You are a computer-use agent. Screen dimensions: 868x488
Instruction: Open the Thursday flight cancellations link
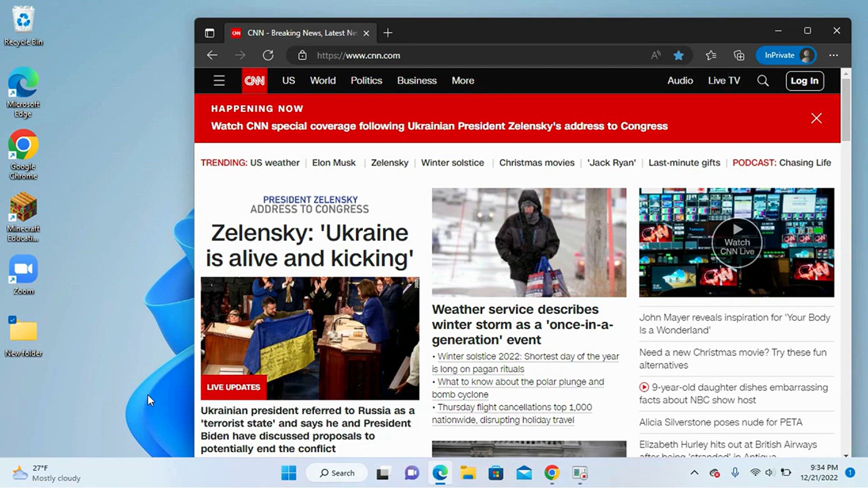click(x=513, y=413)
